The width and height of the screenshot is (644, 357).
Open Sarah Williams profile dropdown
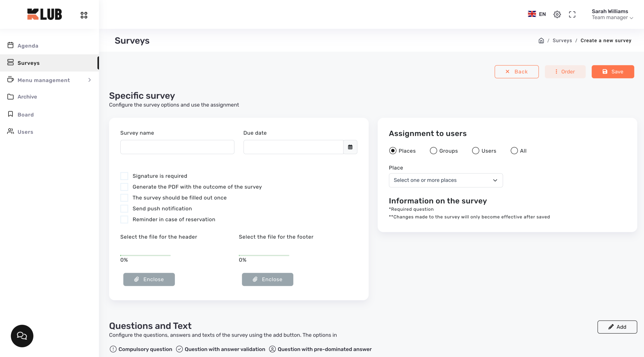click(612, 14)
